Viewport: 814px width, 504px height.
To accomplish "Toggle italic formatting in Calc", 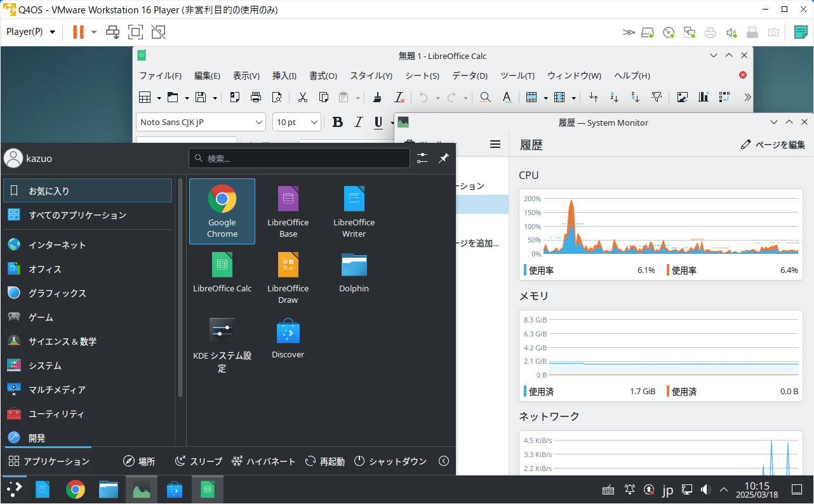I will coord(358,123).
